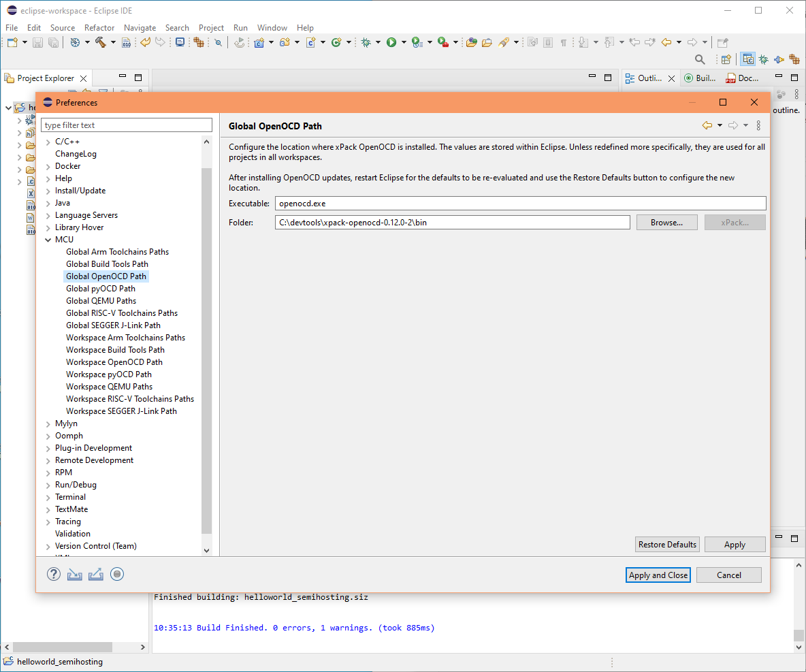This screenshot has width=806, height=672.
Task: Click Apply and Close
Action: (x=658, y=575)
